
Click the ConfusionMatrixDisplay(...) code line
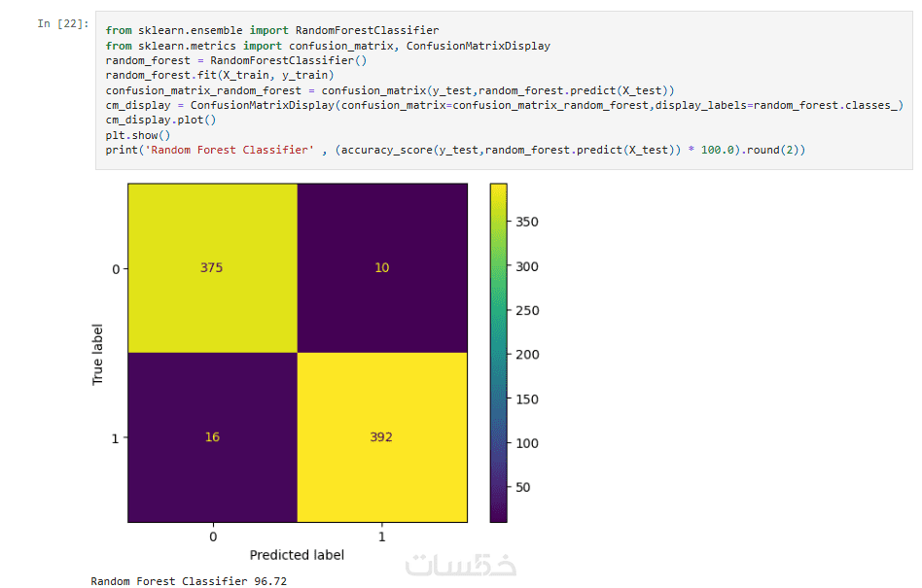click(x=505, y=105)
